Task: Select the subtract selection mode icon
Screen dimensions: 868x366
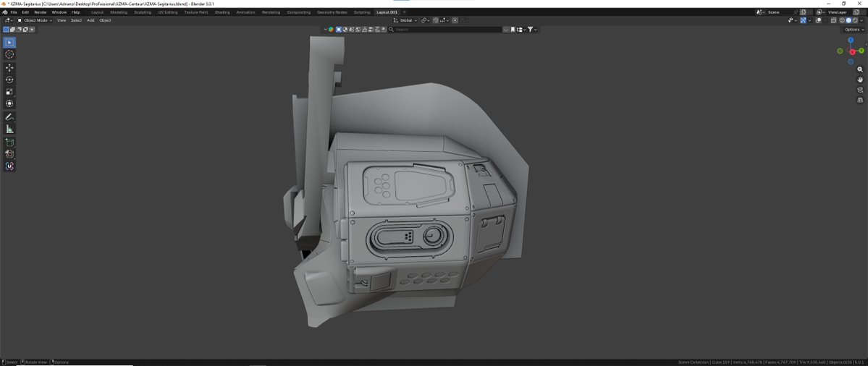Action: point(19,30)
